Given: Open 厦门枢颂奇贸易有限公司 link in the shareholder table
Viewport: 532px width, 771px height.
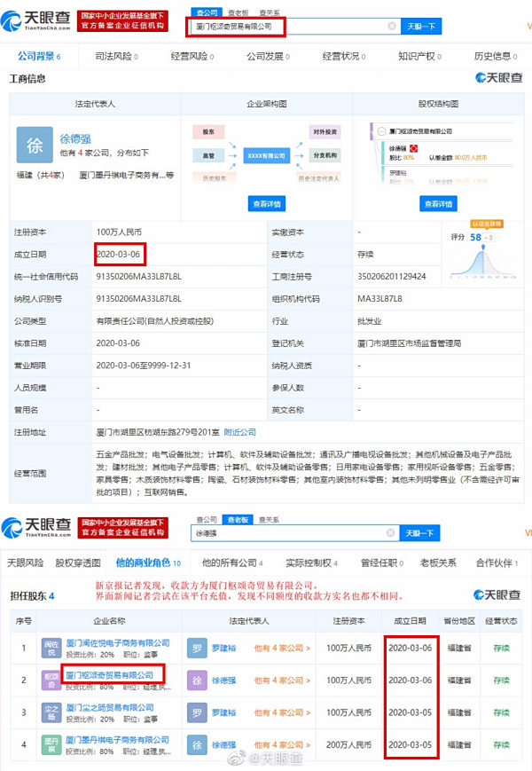Looking at the screenshot, I should click(x=110, y=675).
